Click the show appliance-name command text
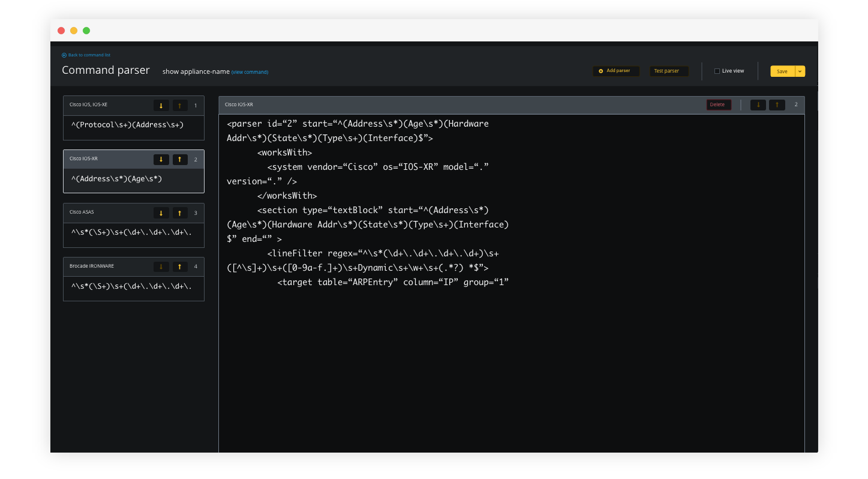Viewport: 868px width, 479px height. click(x=196, y=71)
